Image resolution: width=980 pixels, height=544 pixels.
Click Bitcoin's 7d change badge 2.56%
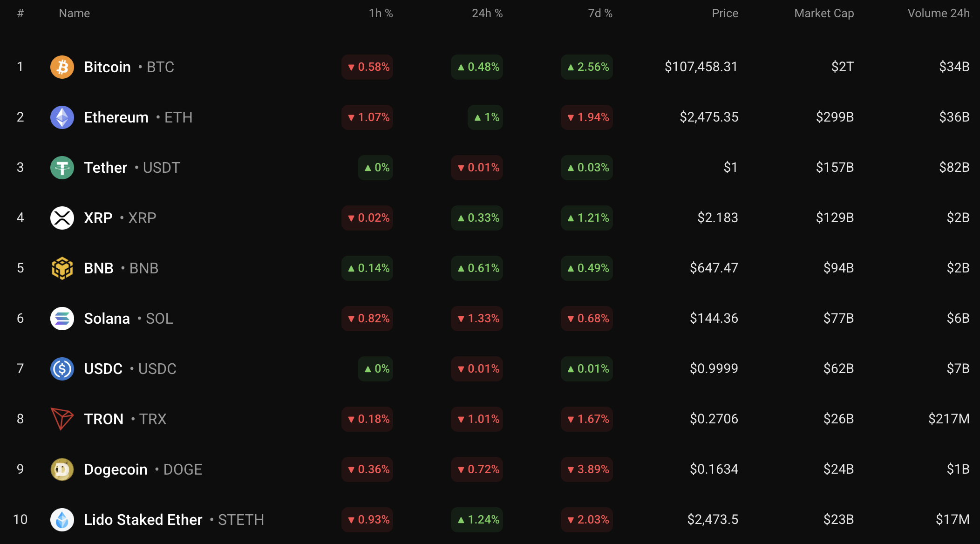click(587, 67)
